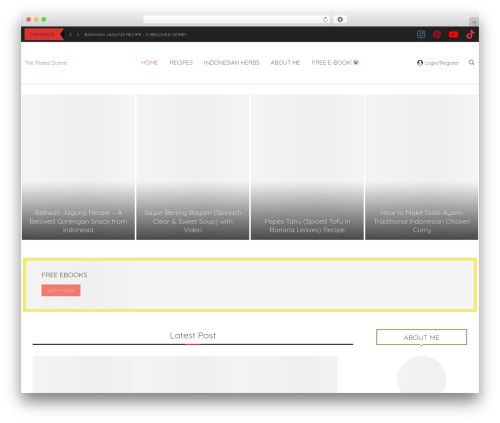Open the Pepes Tahu recipe card
Image resolution: width=500 pixels, height=423 pixels.
click(307, 167)
